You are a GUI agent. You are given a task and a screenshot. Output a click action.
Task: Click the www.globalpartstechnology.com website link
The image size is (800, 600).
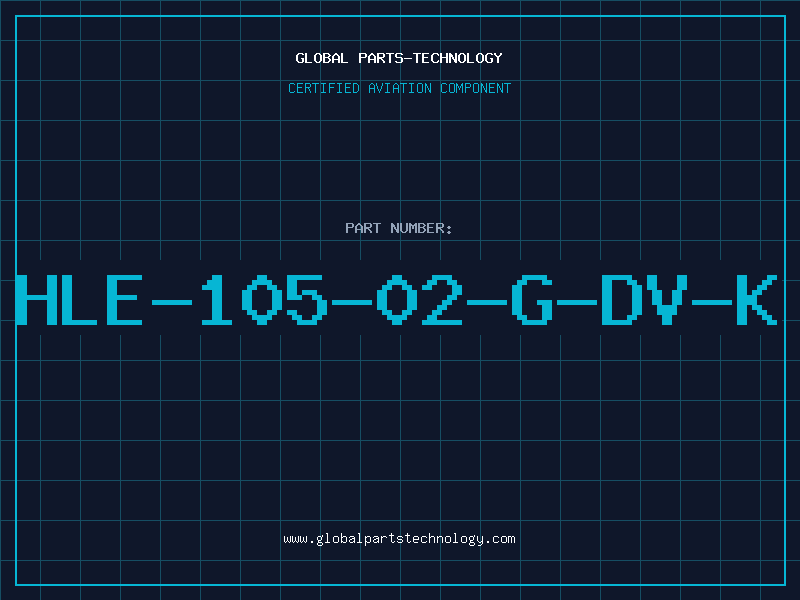tap(399, 539)
